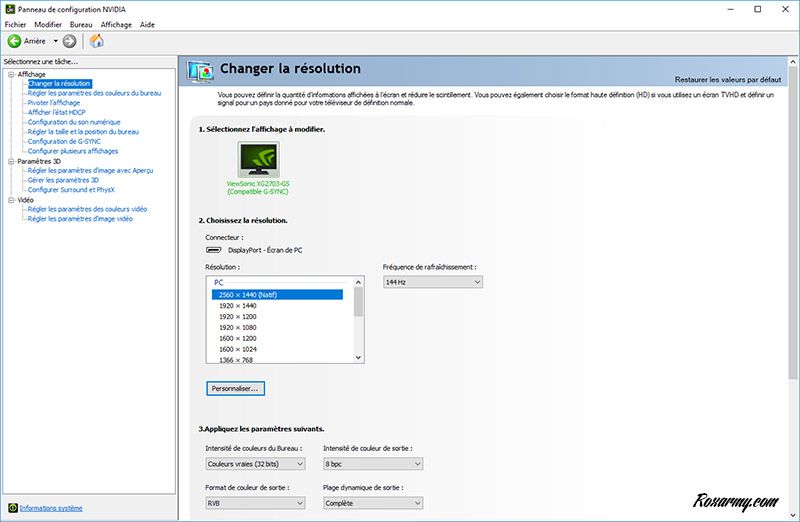Click the Forward arrow icon in toolbar

click(69, 41)
